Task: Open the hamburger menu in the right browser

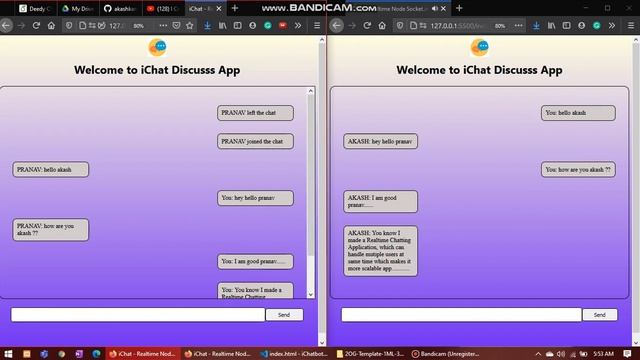Action: tap(631, 26)
